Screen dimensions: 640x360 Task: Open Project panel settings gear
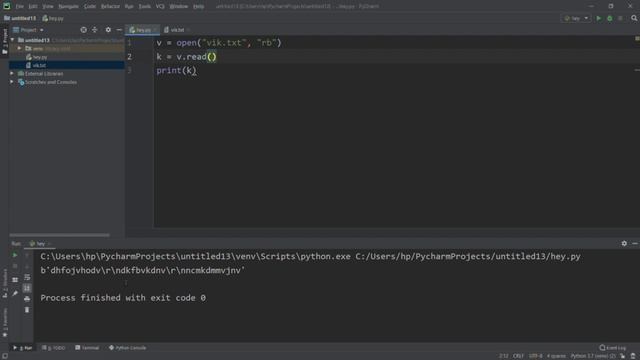pyautogui.click(x=108, y=30)
